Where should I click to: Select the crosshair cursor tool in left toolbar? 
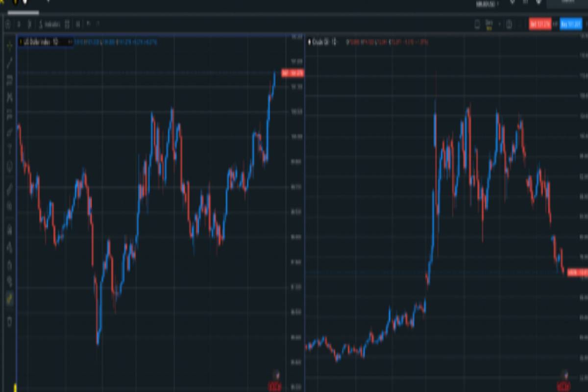pos(9,45)
